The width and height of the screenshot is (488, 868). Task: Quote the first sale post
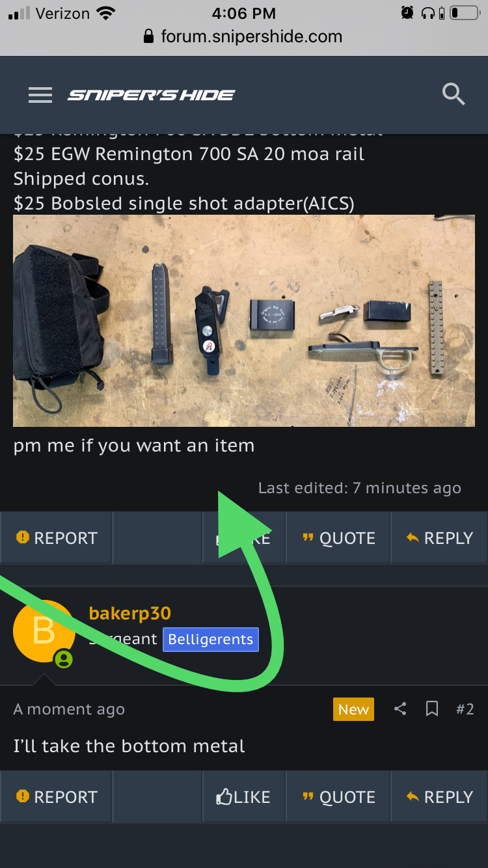pyautogui.click(x=338, y=538)
